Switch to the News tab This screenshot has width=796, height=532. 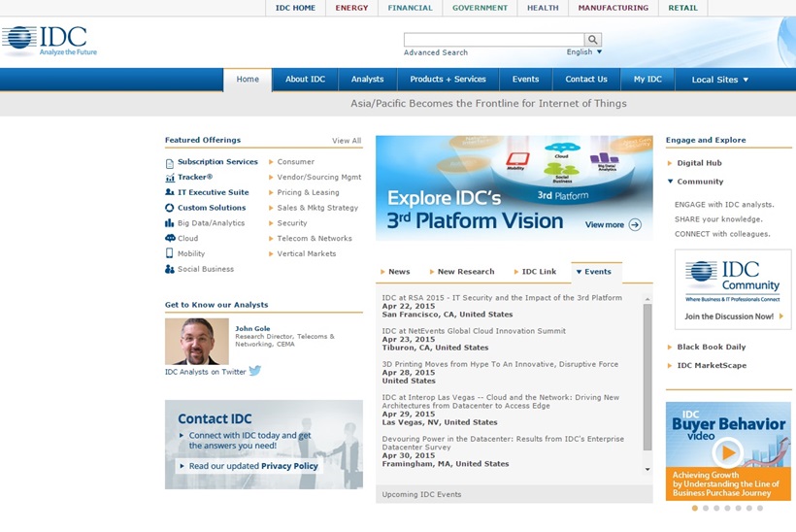395,272
